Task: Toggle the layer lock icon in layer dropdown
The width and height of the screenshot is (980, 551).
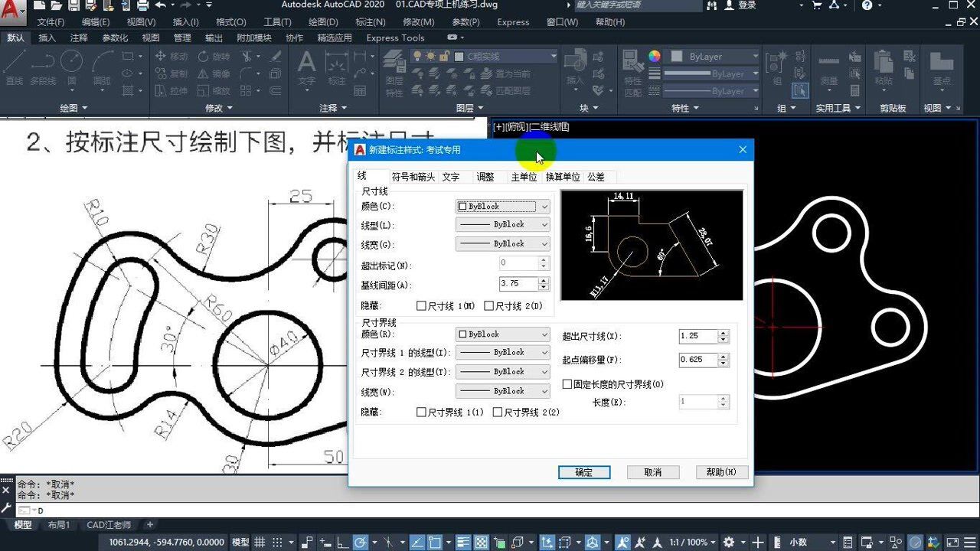Action: pyautogui.click(x=444, y=57)
